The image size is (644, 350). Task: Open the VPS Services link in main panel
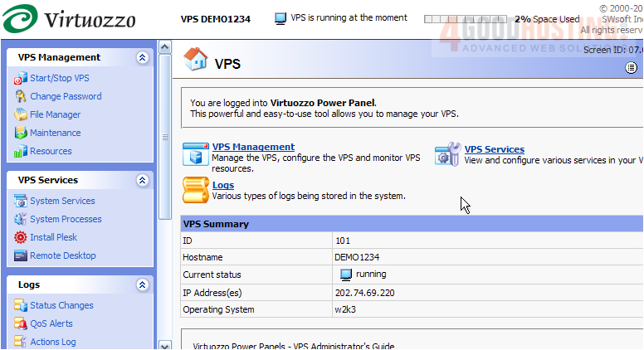coord(494,149)
